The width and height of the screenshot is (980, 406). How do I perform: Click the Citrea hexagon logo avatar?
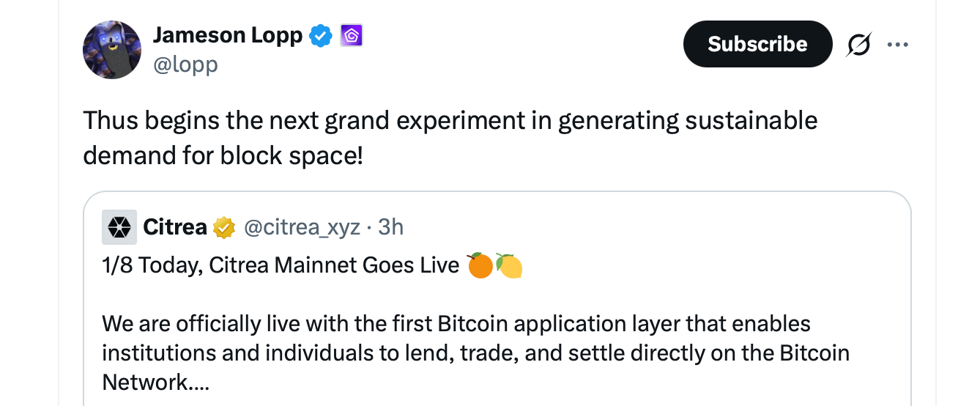[117, 227]
